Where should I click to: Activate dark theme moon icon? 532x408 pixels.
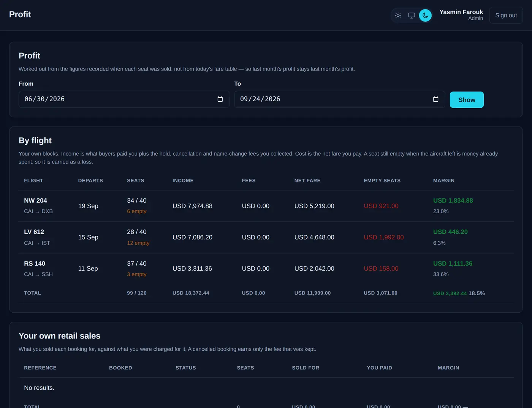pos(425,16)
